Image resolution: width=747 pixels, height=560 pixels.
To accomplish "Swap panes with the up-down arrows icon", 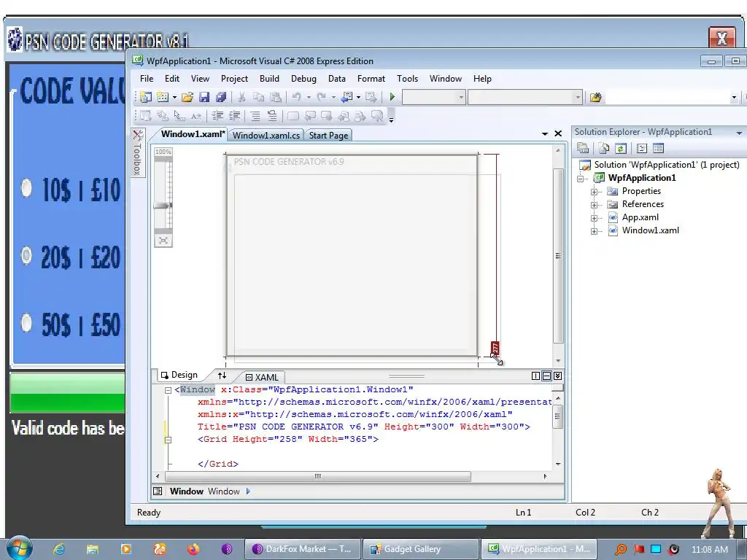I will (222, 376).
